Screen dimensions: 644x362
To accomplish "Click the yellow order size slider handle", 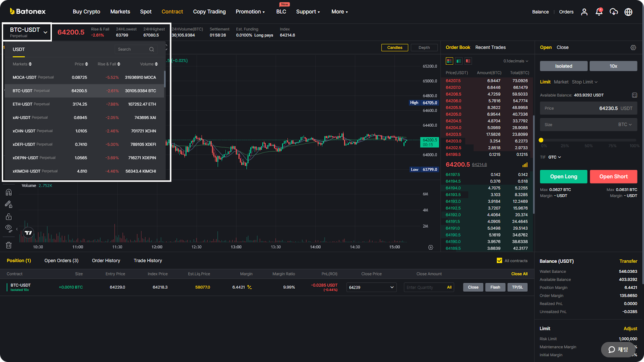I will pyautogui.click(x=541, y=140).
